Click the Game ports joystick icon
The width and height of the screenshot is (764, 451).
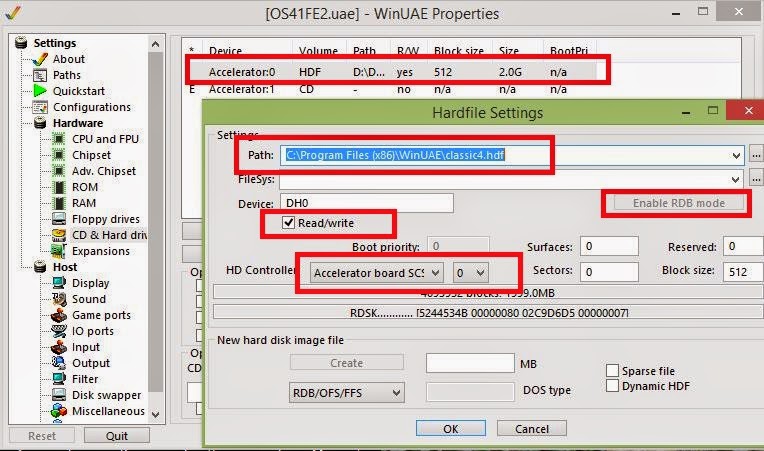click(x=59, y=315)
